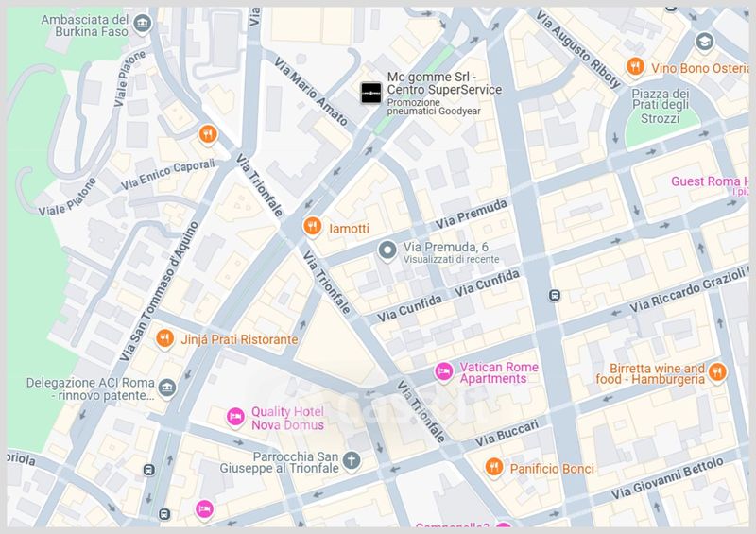Open the Panificio Bonci restaurant marker
This screenshot has width=756, height=534.
coord(493,467)
